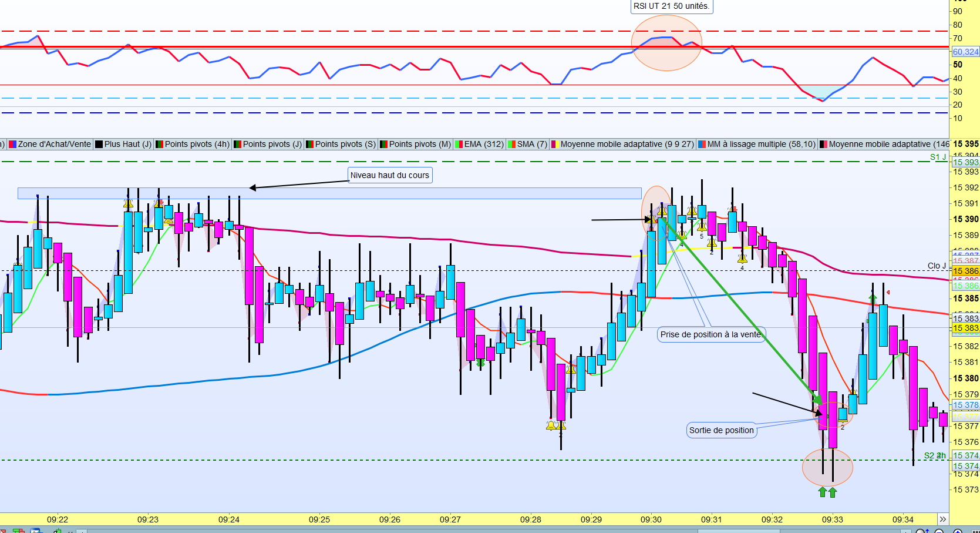Click the 'Prise de position à la vente' note
Viewport: 980px width, 533px height.
[x=711, y=334]
